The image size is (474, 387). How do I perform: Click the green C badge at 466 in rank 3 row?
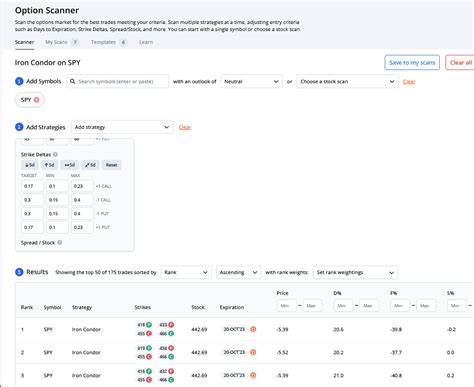coord(171,380)
